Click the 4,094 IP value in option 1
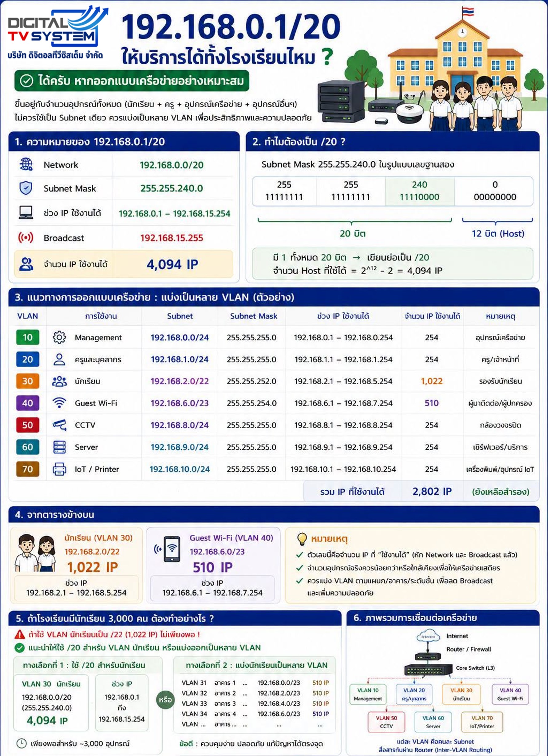 click(47, 720)
